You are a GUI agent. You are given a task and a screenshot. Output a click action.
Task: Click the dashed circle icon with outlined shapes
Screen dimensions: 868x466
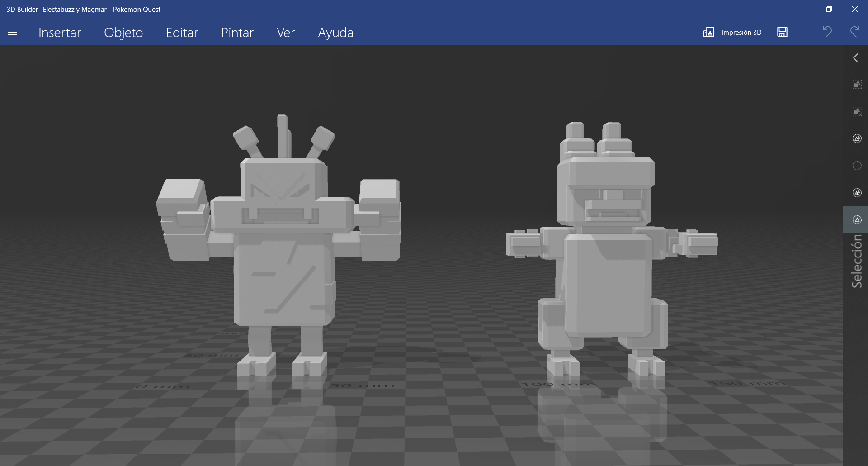click(857, 138)
